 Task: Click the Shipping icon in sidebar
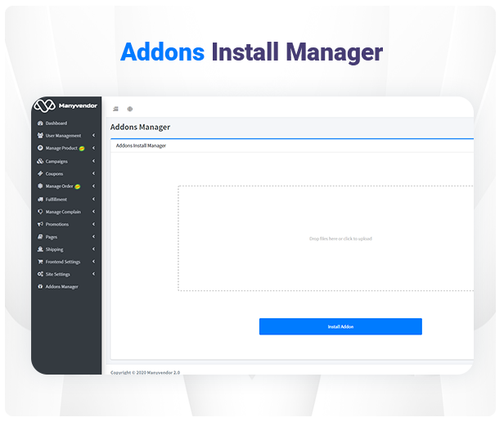(x=40, y=249)
